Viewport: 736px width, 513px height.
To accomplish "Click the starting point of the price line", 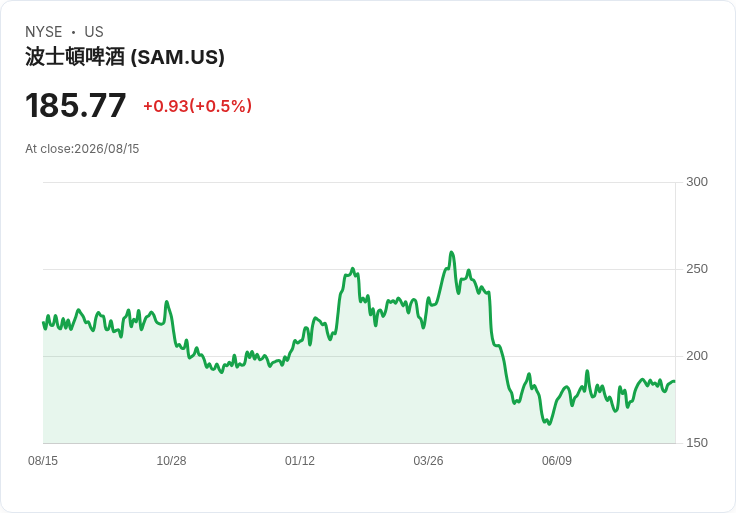I will point(44,322).
